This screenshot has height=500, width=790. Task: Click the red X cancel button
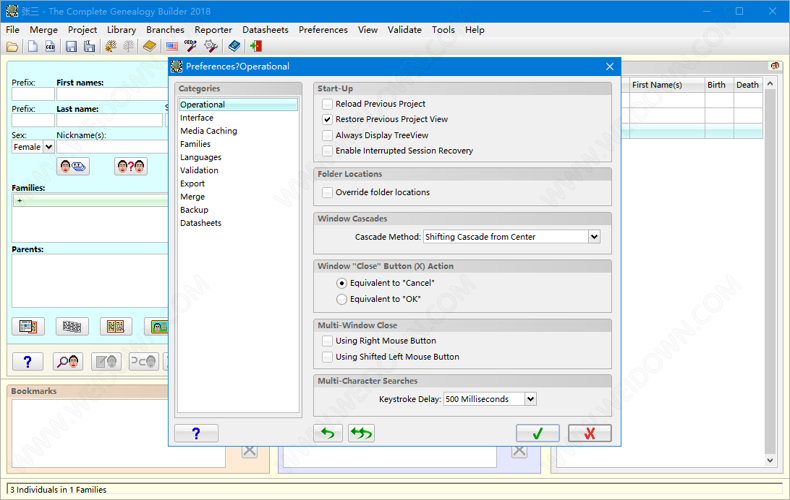pos(589,433)
